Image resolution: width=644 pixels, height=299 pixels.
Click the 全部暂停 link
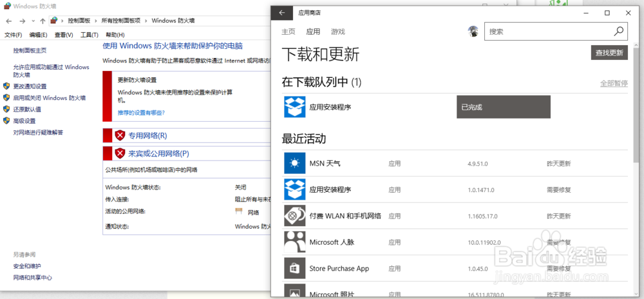tap(614, 83)
